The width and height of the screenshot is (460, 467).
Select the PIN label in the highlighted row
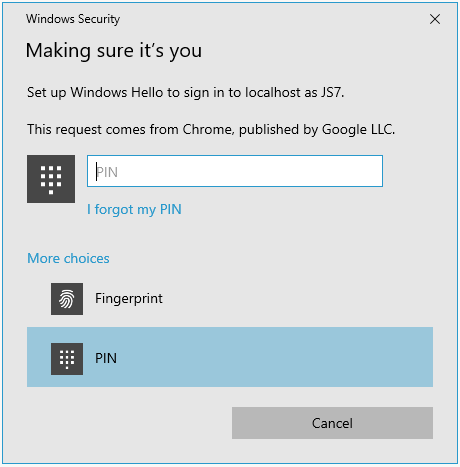coord(106,358)
